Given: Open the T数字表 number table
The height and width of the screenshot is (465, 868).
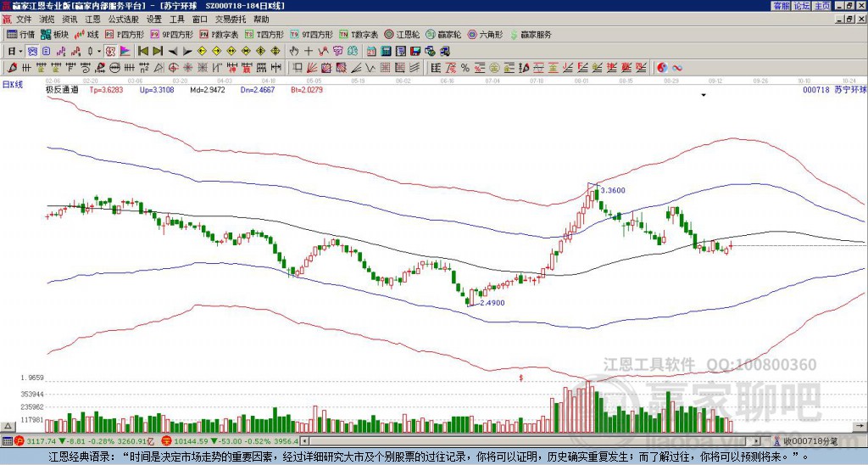Looking at the screenshot, I should coord(359,34).
